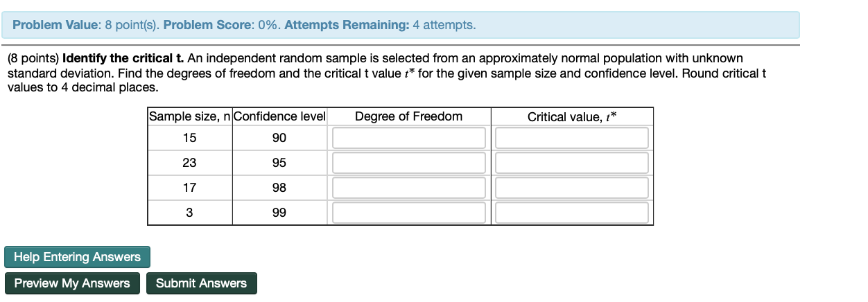The width and height of the screenshot is (868, 302).
Task: Click Degree of Freedom field for n=3
Action: pos(409,213)
